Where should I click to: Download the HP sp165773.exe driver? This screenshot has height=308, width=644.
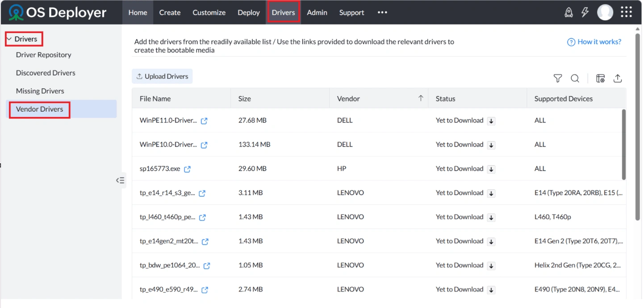point(491,169)
